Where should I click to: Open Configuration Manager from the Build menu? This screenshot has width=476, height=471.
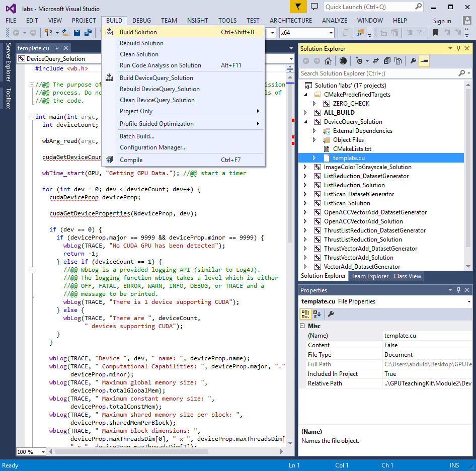(153, 147)
